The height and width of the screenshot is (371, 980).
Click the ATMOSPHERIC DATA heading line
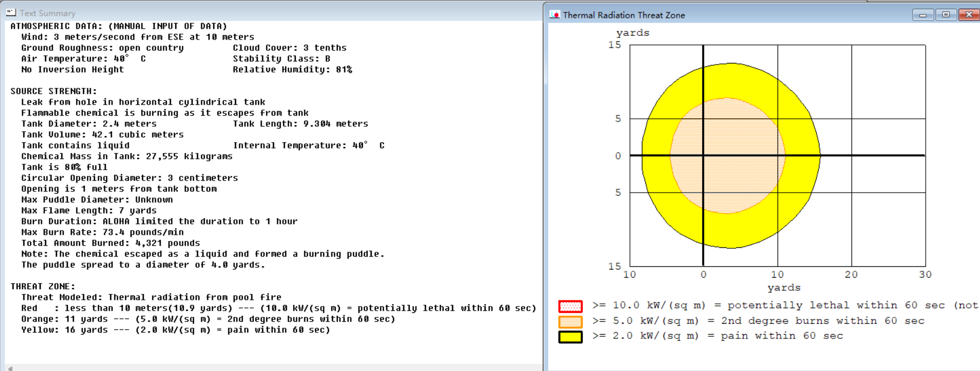[x=119, y=26]
